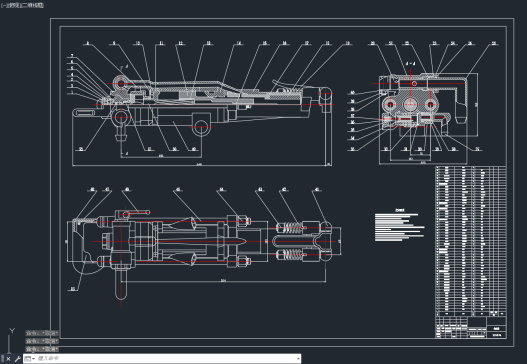Expand the recent commands dropdown arrow
This screenshot has width=527, height=364.
coord(33,359)
